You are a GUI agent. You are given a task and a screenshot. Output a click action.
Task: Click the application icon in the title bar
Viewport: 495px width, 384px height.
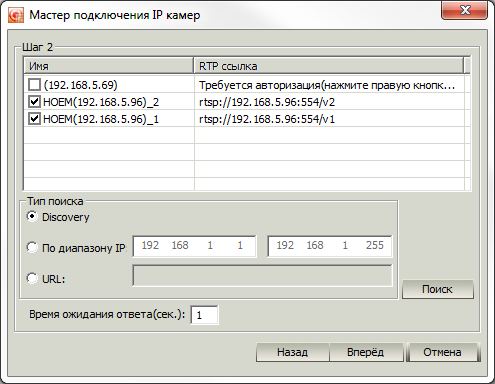[16, 15]
